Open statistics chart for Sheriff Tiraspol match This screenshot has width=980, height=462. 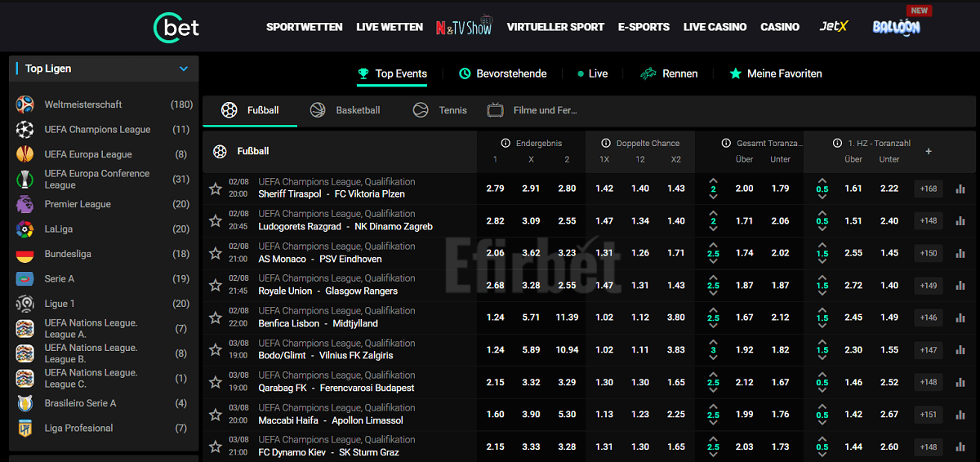point(960,189)
